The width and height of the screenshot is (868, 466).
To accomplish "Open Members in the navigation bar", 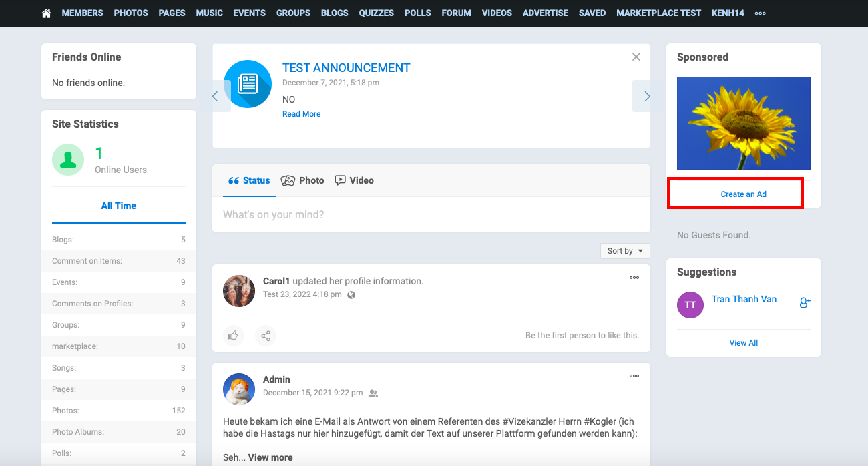I will click(83, 13).
